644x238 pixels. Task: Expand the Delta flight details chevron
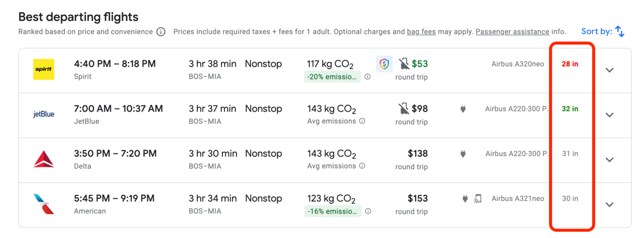point(609,160)
